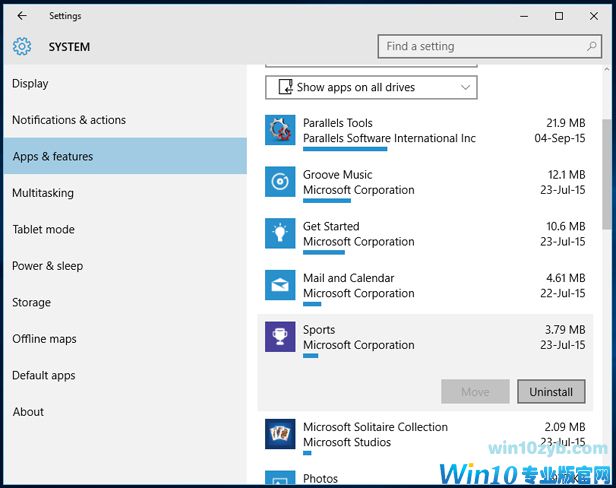Select the Power & sleep sidebar item
The width and height of the screenshot is (616, 488).
[x=47, y=266]
